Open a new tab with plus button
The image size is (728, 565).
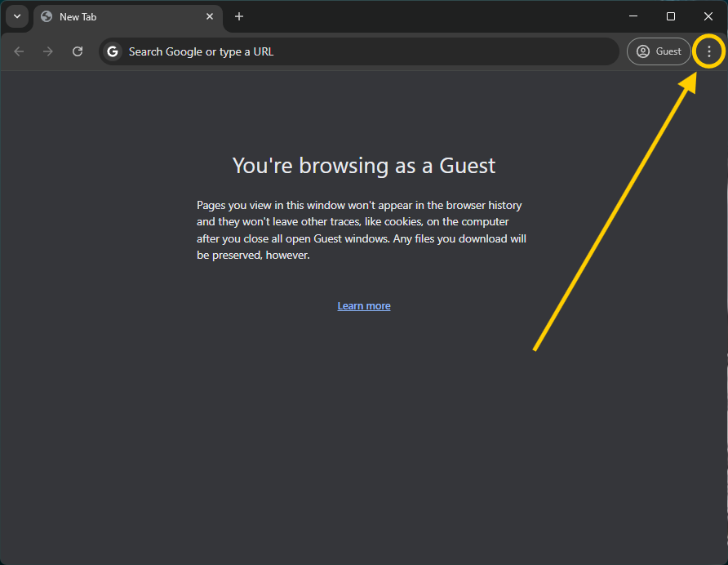coord(239,16)
